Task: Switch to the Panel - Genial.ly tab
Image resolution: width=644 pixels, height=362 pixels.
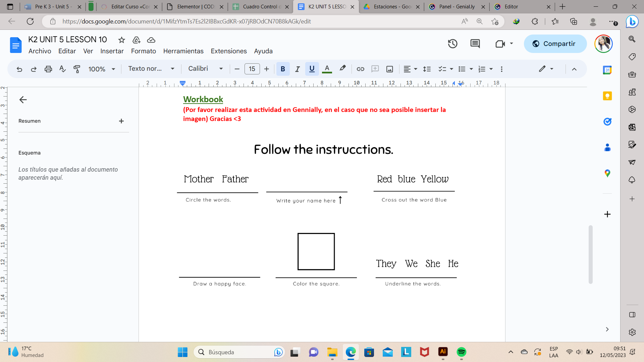Action: (x=456, y=6)
